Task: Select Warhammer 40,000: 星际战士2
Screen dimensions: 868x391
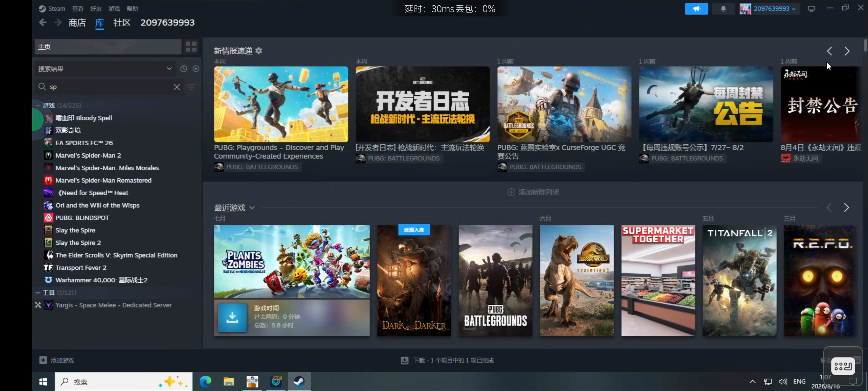Action: pos(101,280)
